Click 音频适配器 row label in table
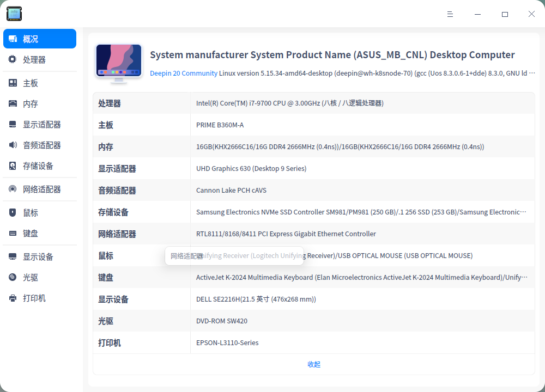The image size is (545, 392). (117, 190)
